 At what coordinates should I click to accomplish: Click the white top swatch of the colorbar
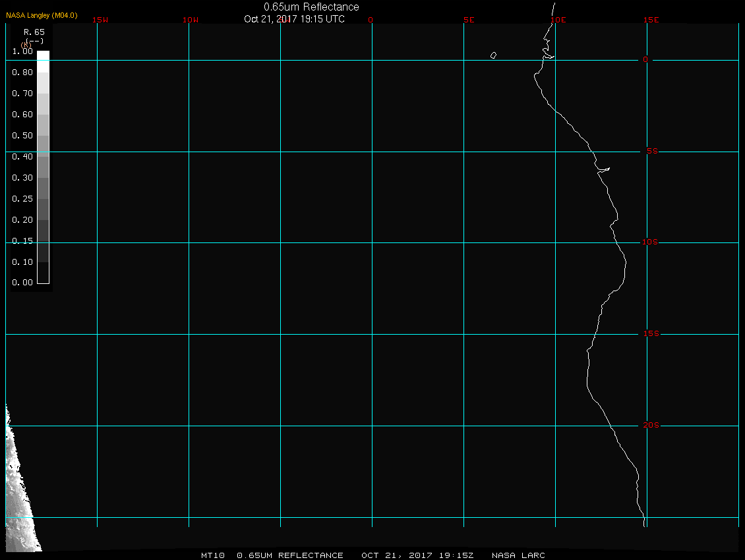(44, 61)
